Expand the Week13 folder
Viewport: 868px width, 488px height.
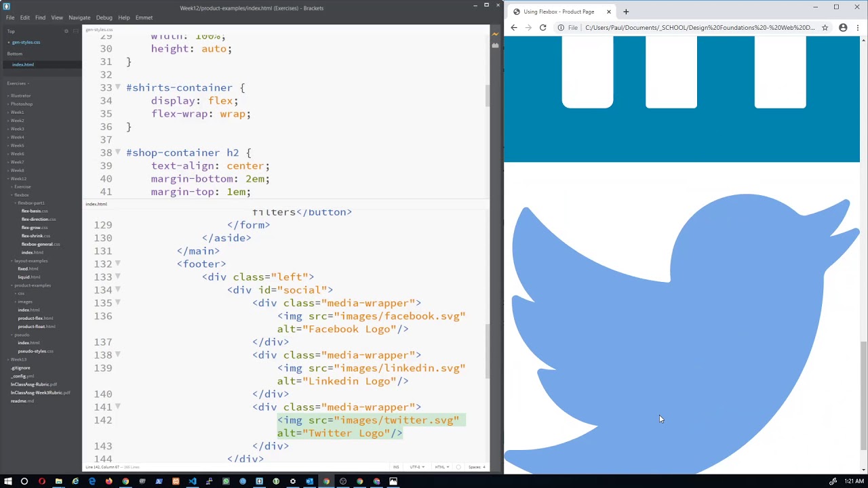pos(18,359)
